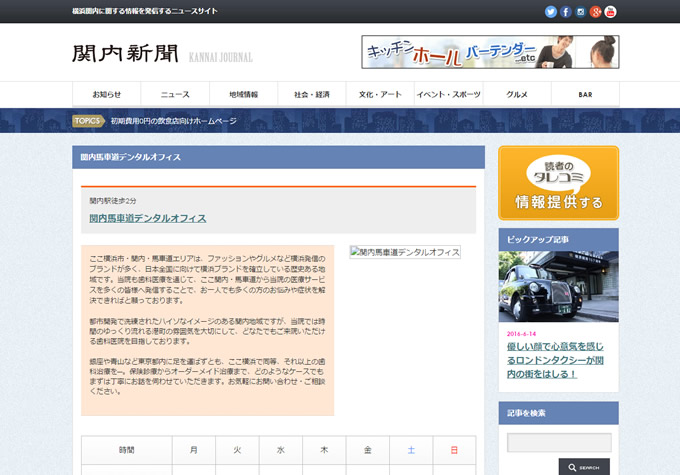Click the red 日 column header
The image size is (680, 475).
[x=454, y=450]
